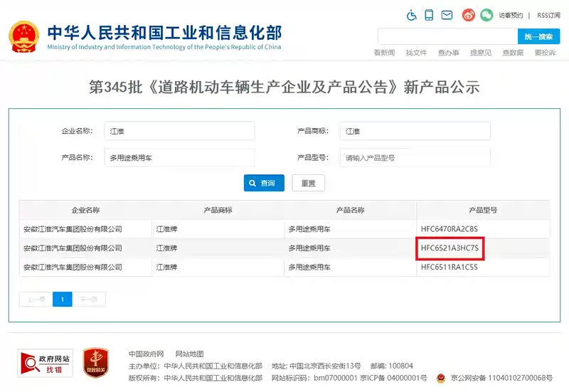This screenshot has height=392, width=569.
Task: Select page 1 in pagination
Action: [x=63, y=300]
